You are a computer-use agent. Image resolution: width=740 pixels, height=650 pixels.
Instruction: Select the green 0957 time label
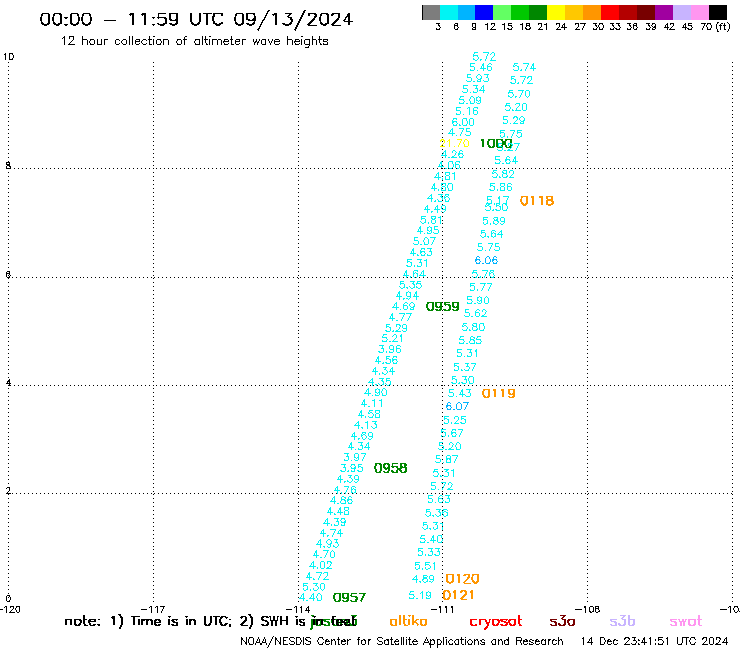pyautogui.click(x=349, y=598)
